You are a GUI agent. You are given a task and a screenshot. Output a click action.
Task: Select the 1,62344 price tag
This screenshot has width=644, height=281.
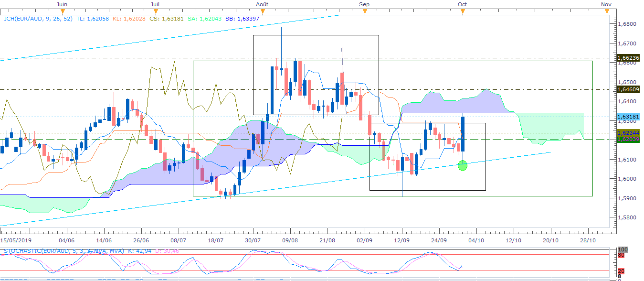[629, 133]
